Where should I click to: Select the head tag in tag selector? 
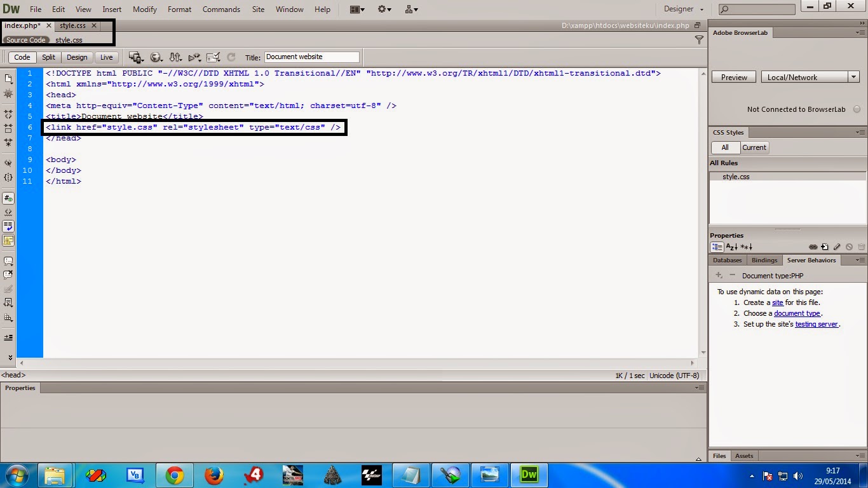tap(13, 376)
